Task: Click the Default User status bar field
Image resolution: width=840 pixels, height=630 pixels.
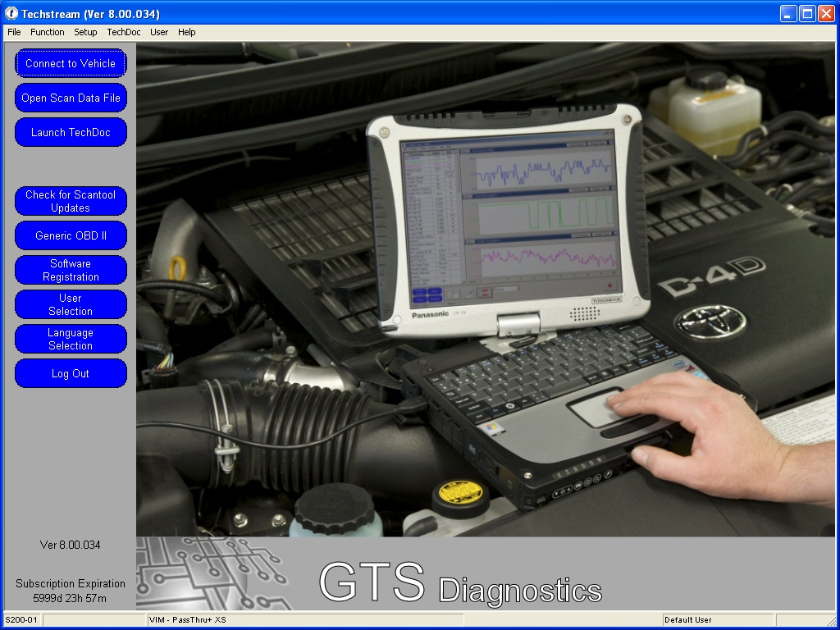Action: (717, 620)
